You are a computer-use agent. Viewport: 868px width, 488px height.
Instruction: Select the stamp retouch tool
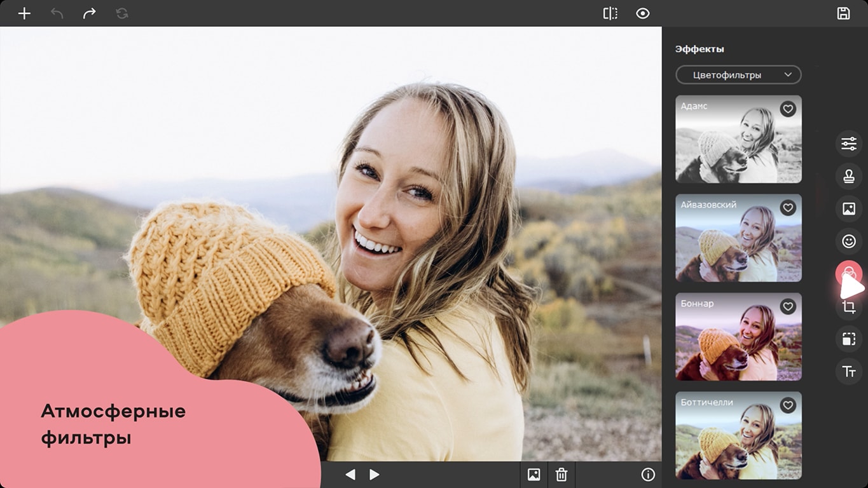click(x=848, y=177)
